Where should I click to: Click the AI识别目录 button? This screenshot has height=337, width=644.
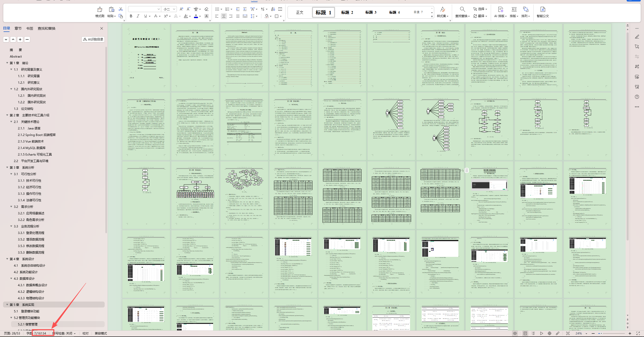[93, 39]
